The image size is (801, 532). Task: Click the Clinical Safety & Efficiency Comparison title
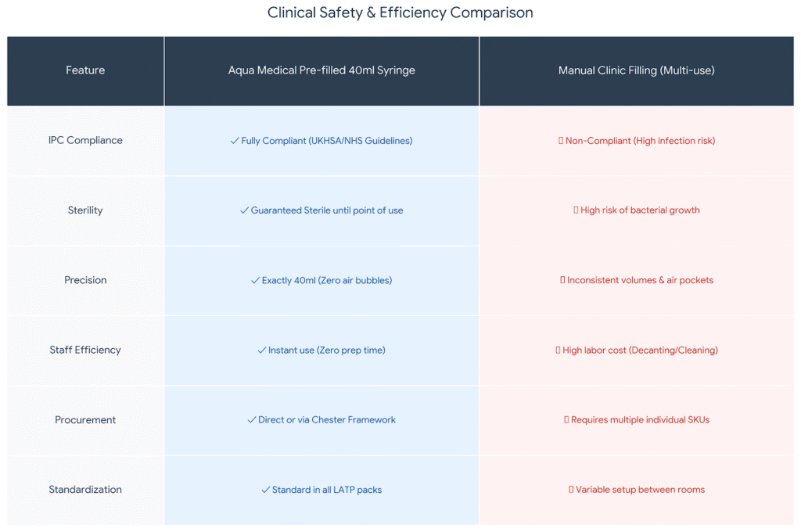[x=400, y=13]
